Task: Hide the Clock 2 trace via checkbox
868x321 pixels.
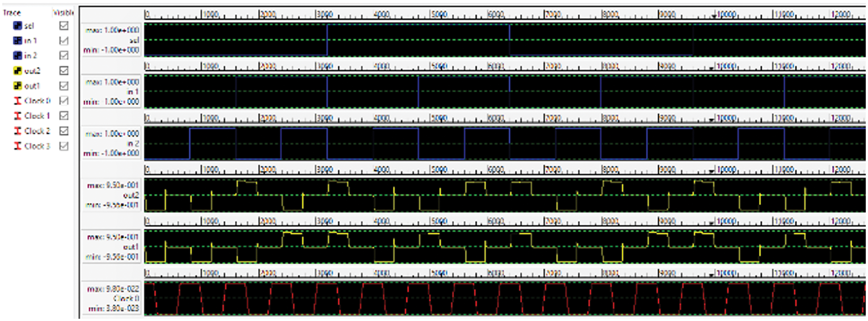Action: (64, 131)
